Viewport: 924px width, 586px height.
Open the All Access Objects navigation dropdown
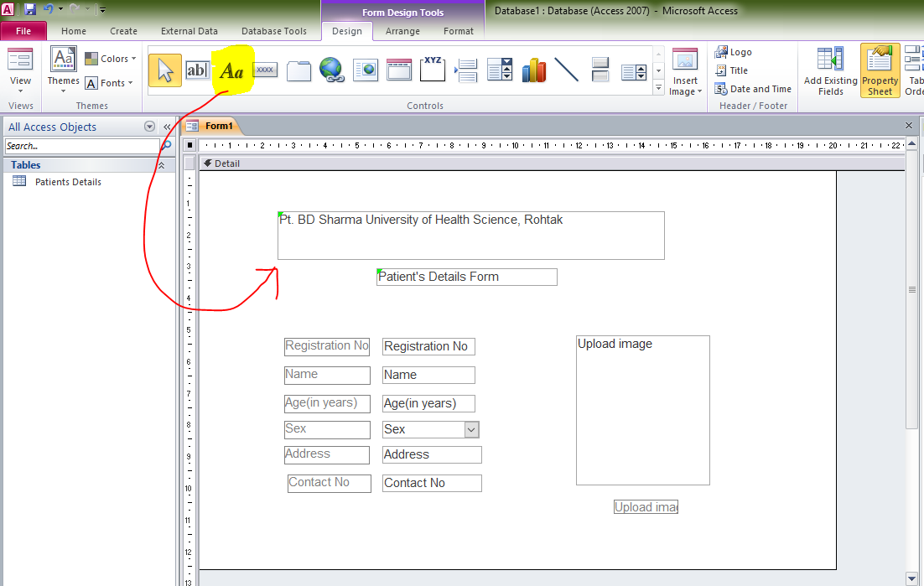click(x=149, y=127)
